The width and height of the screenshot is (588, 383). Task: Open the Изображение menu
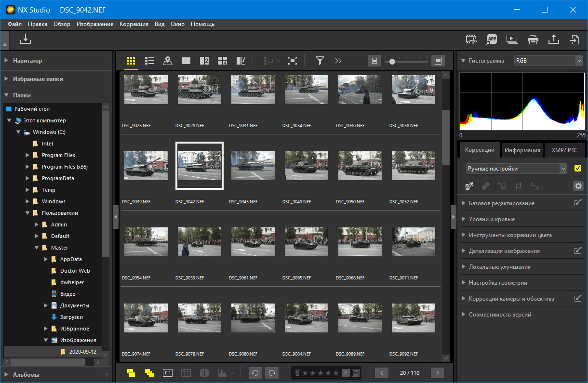95,24
